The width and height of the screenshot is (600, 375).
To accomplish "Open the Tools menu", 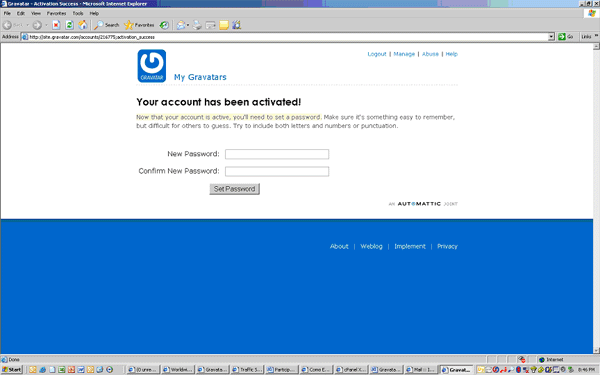I will [x=78, y=13].
